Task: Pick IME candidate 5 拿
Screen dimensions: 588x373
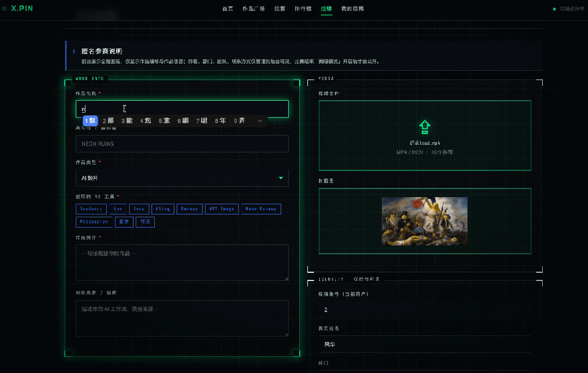Action: coord(165,121)
